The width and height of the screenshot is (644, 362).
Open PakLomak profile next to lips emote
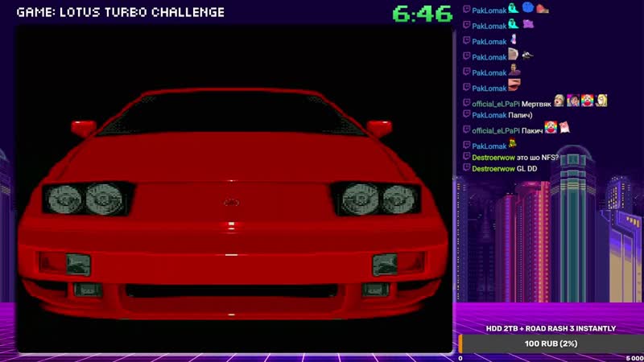489,88
